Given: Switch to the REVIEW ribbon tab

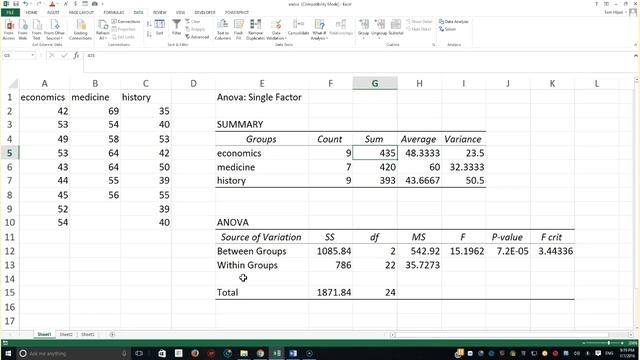Looking at the screenshot, I should (x=160, y=13).
